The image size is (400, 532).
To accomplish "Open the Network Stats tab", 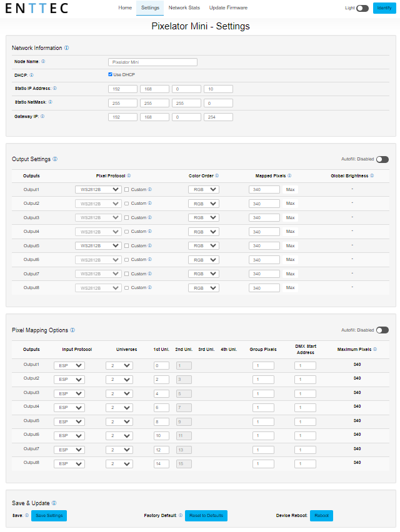I will point(184,7).
